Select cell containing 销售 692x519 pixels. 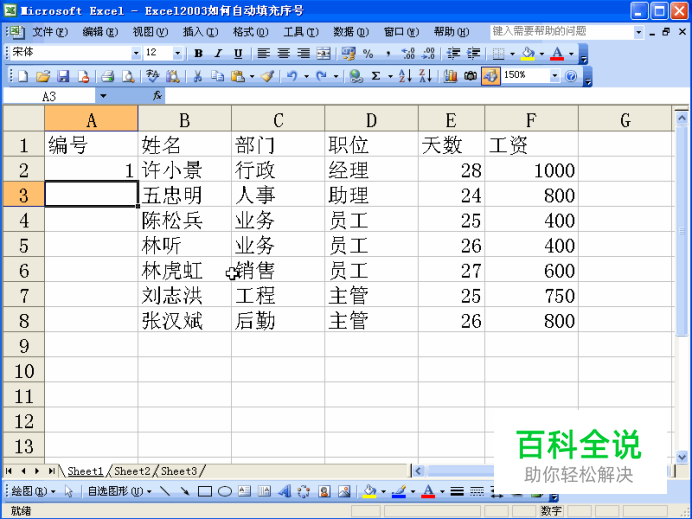click(x=278, y=271)
